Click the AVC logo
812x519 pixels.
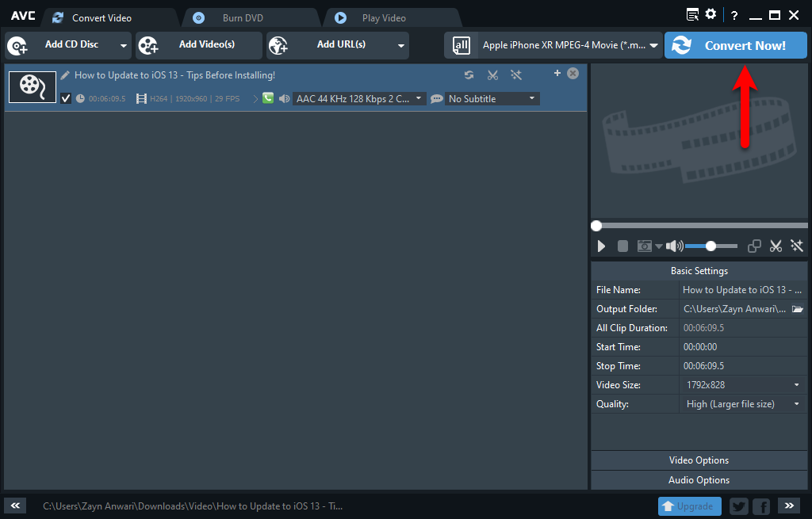click(x=23, y=16)
